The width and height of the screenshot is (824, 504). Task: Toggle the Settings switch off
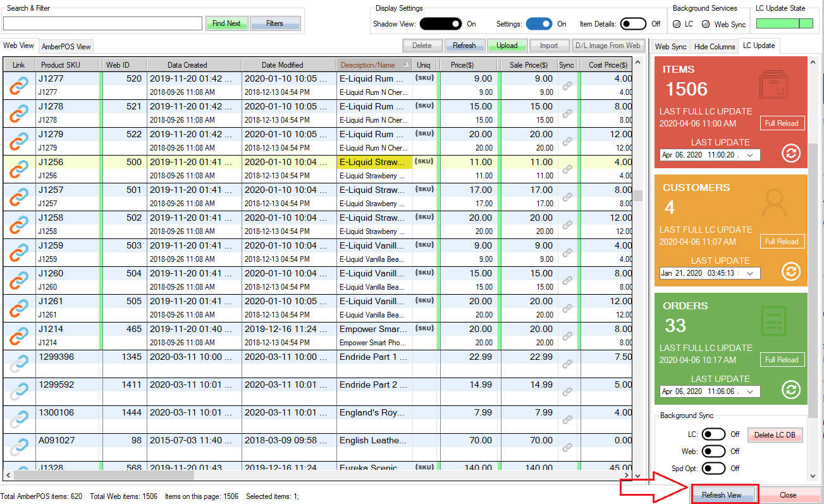(539, 24)
